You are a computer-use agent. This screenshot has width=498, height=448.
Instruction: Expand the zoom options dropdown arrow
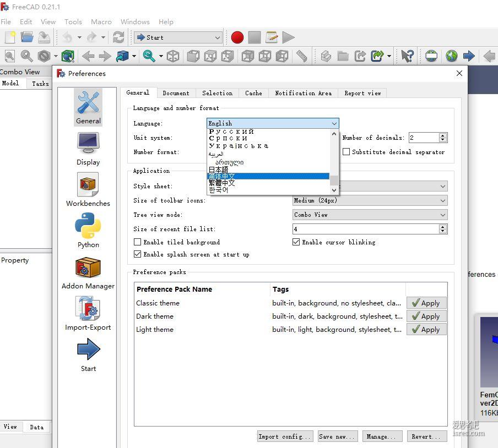[x=161, y=56]
